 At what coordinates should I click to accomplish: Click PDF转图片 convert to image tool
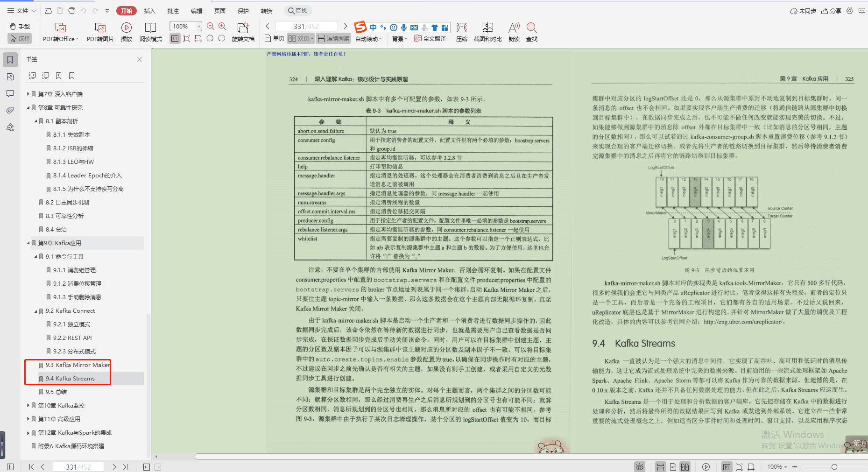coord(100,32)
